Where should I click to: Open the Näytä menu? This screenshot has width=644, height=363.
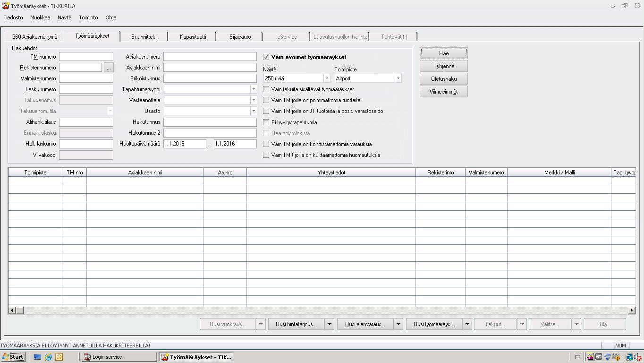[65, 17]
